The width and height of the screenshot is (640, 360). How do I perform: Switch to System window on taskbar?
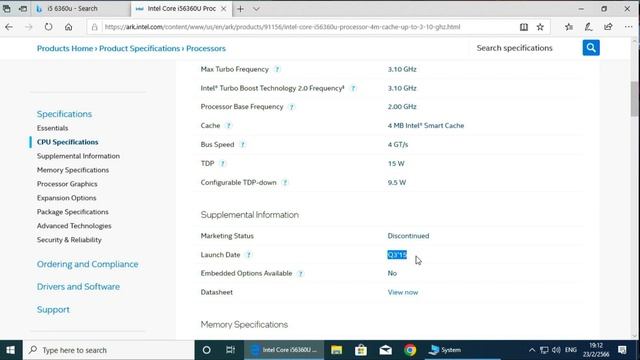pyautogui.click(x=463, y=350)
